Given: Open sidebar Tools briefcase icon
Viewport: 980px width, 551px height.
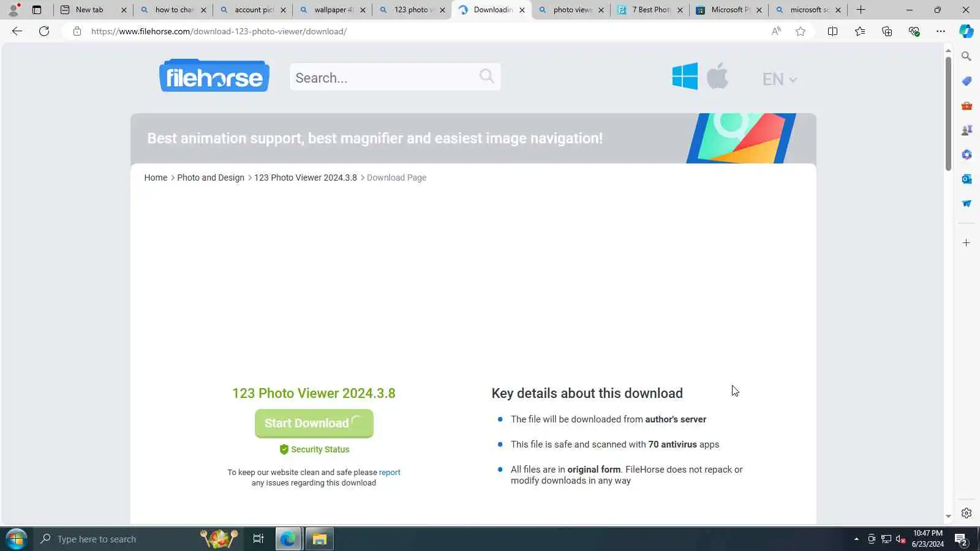Looking at the screenshot, I should coord(967,105).
